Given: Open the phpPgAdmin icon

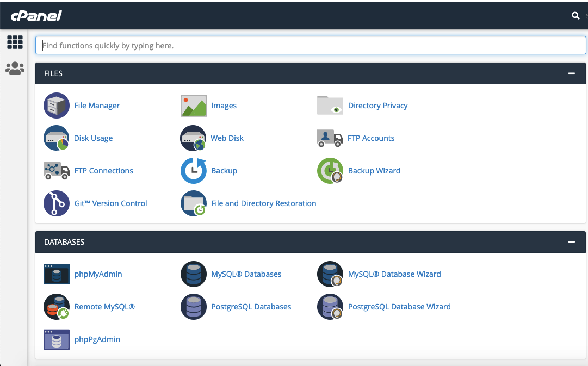Looking at the screenshot, I should click(56, 339).
